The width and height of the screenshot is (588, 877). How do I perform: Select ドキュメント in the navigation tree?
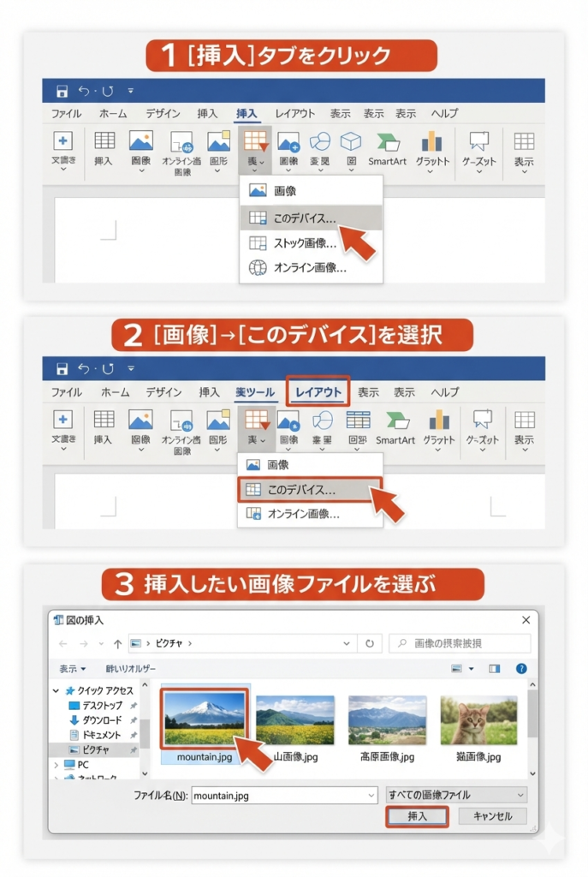point(101,735)
